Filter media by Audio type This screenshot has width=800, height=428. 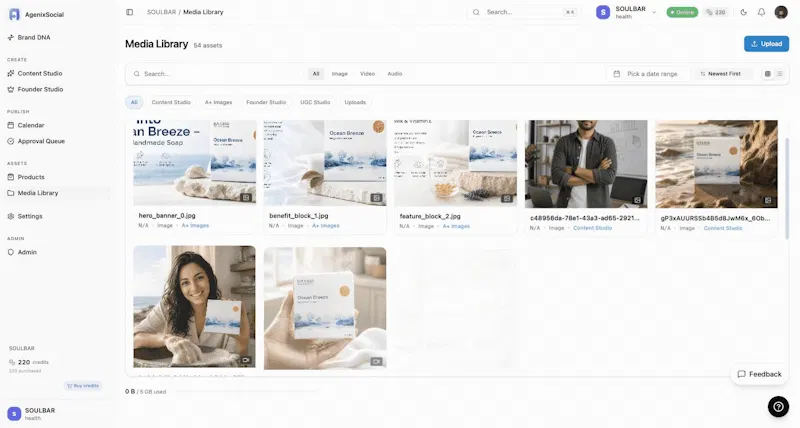click(x=394, y=74)
